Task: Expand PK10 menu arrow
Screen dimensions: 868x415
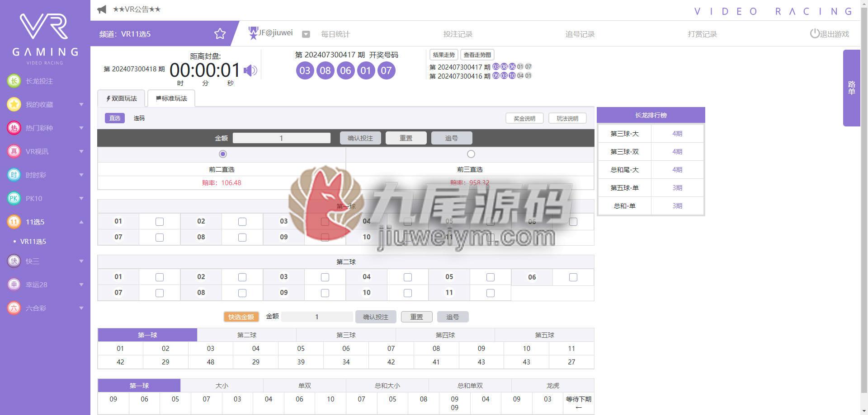Action: pos(81,198)
